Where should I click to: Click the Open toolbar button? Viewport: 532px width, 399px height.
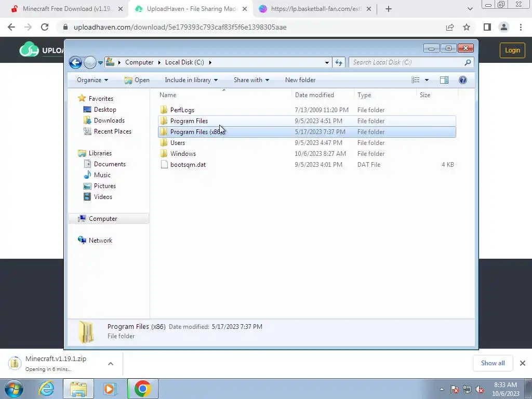137,80
